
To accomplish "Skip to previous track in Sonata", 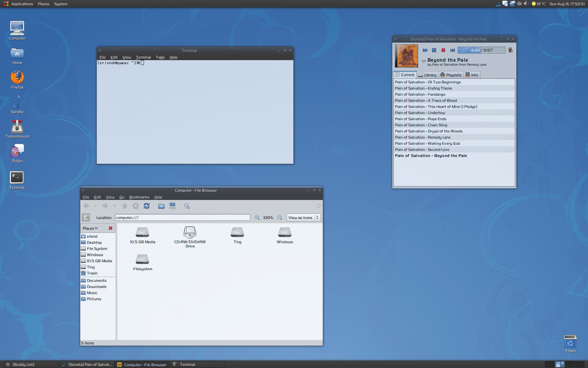I will 425,50.
